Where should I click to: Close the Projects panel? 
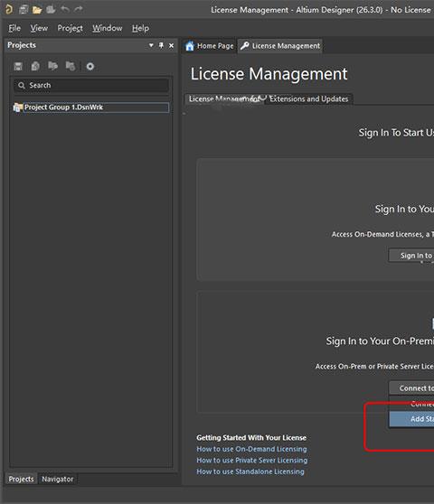click(x=171, y=46)
